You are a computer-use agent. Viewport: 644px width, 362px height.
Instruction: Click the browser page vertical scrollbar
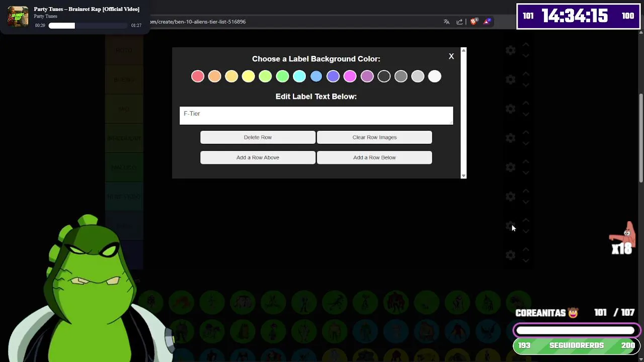tap(640, 138)
